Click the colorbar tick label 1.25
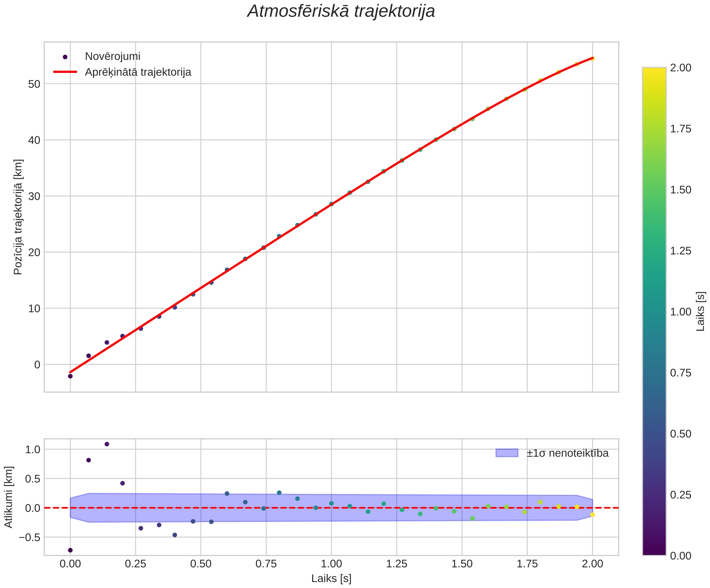Viewport: 710px width, 588px height. point(681,251)
